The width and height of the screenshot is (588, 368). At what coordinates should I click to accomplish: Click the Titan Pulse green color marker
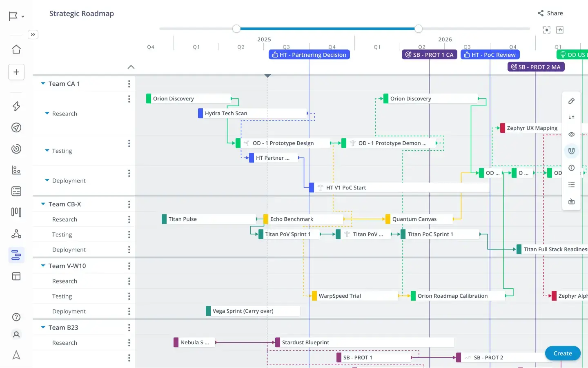tap(164, 219)
